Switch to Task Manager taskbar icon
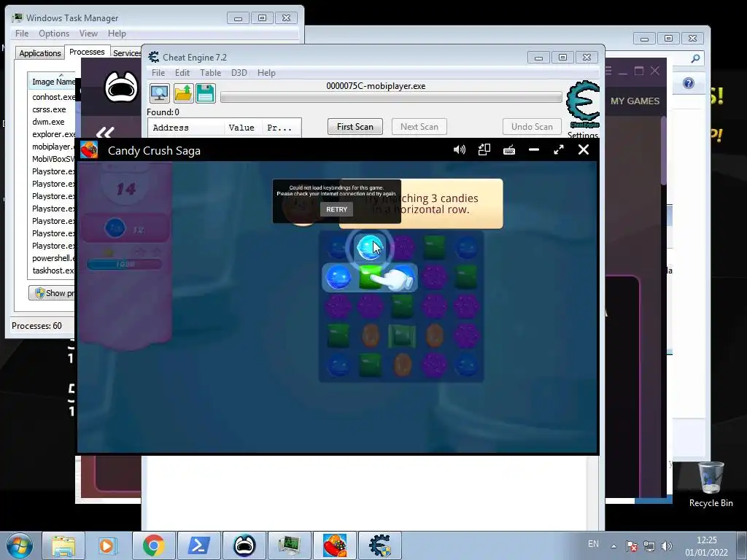This screenshot has width=747, height=560. (x=289, y=545)
